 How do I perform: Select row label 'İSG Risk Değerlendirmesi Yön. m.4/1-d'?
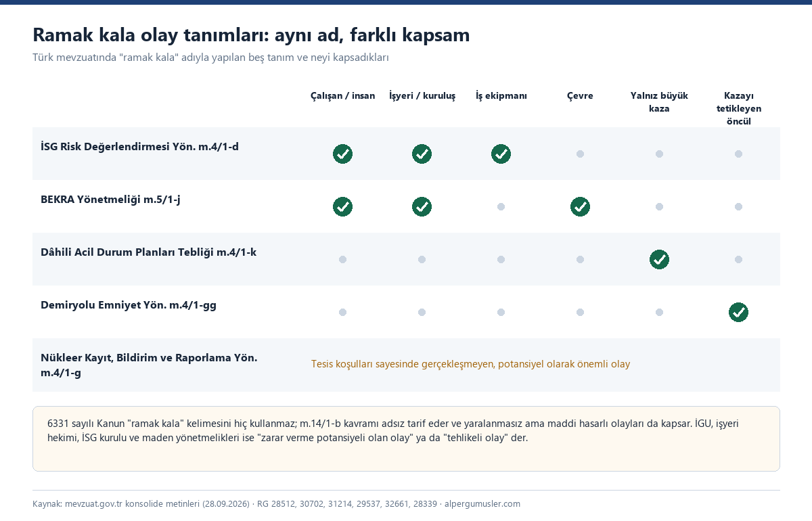pyautogui.click(x=139, y=147)
